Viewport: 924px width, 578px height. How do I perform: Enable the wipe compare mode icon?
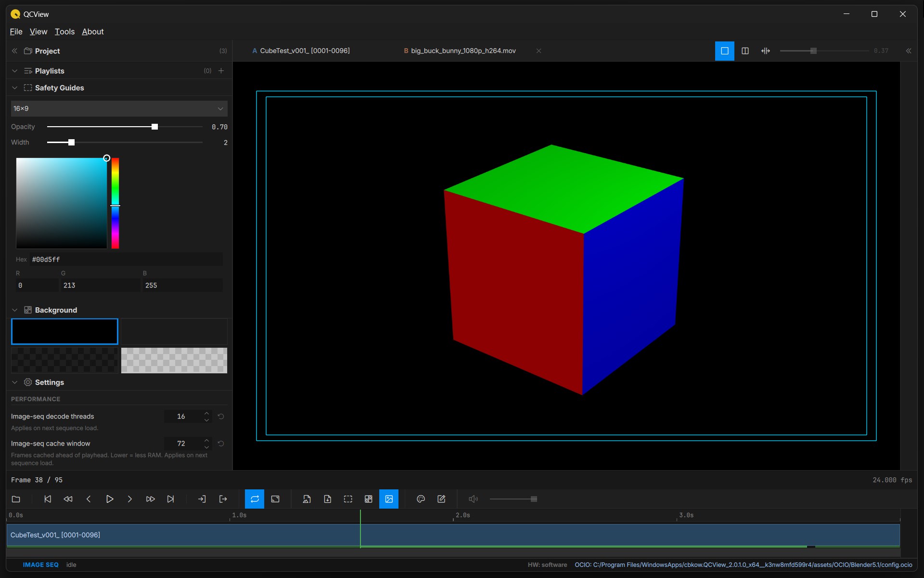point(766,51)
